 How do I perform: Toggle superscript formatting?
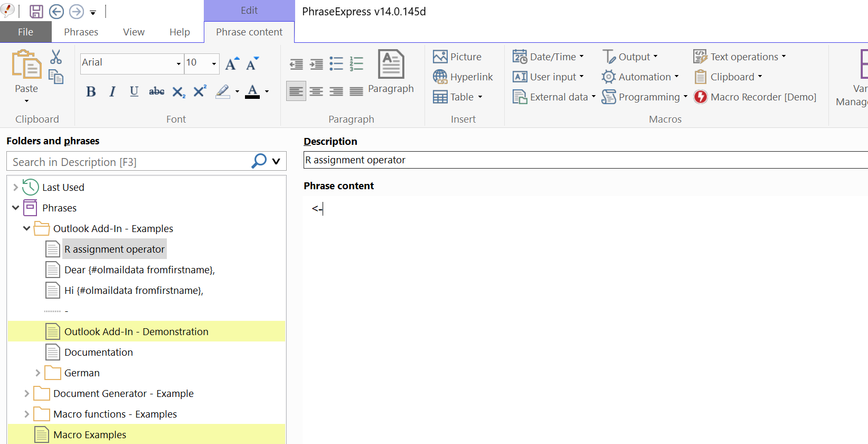(200, 91)
